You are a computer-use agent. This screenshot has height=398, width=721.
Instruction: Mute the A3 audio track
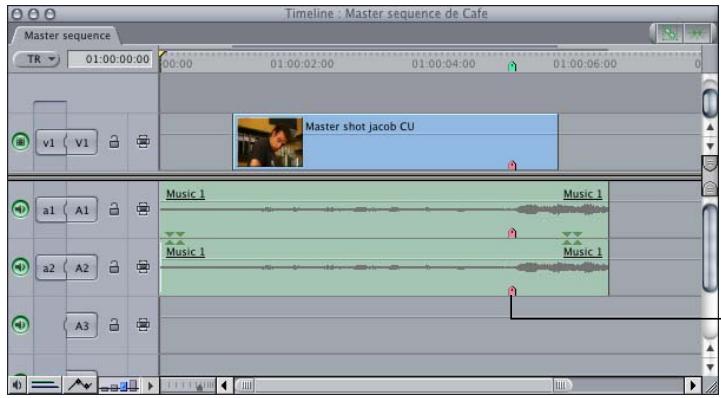click(20, 325)
